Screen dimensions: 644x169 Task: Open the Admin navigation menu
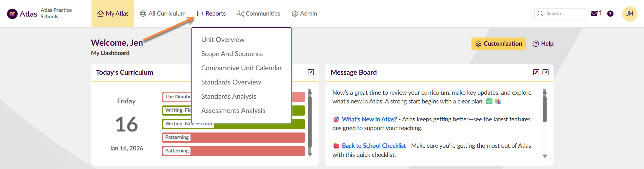(x=304, y=14)
